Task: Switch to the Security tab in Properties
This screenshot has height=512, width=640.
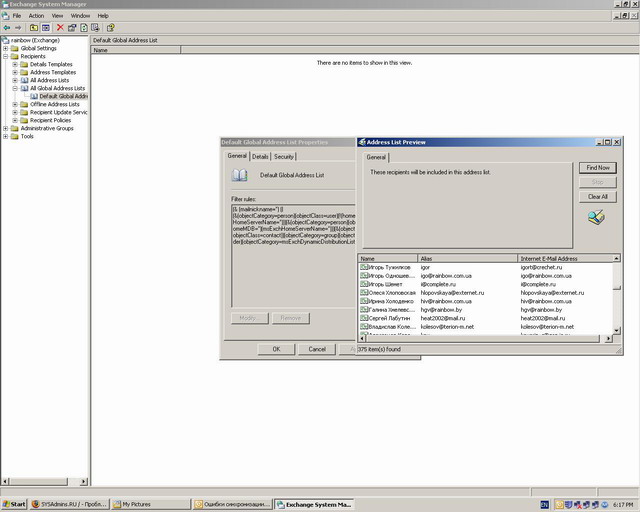Action: (284, 157)
